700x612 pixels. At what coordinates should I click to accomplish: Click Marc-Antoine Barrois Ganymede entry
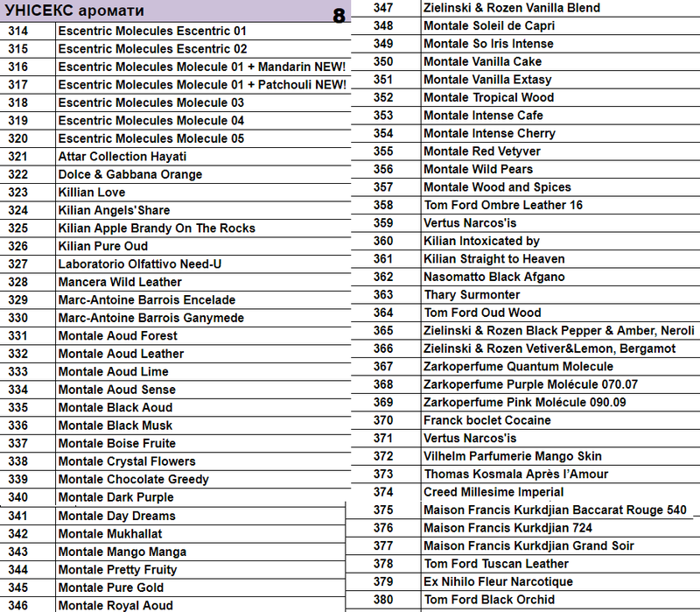click(150, 318)
